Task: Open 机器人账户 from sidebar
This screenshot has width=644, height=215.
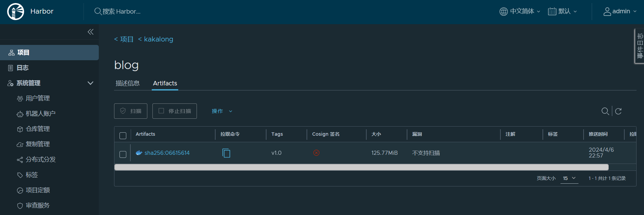Action: [x=40, y=114]
